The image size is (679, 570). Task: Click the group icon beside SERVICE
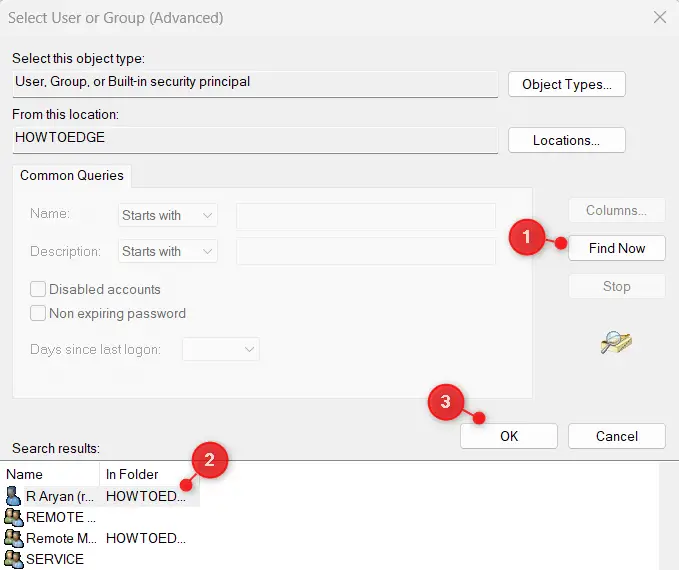pyautogui.click(x=13, y=559)
